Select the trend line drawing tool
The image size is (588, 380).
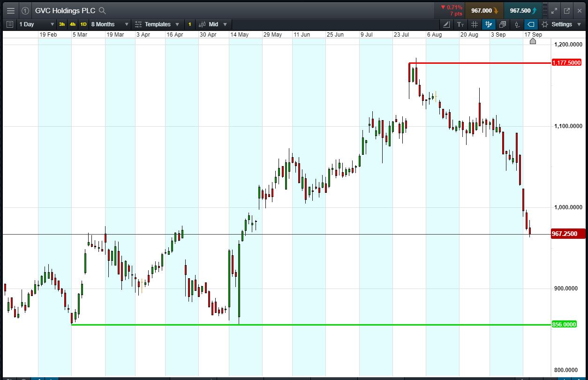447,24
